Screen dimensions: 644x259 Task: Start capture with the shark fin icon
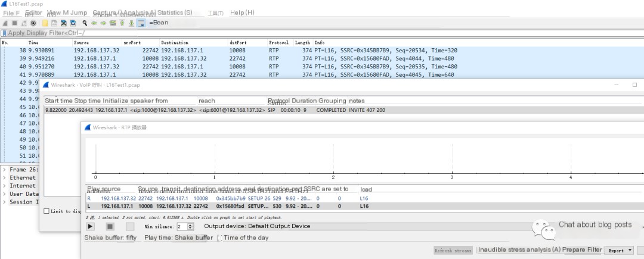tap(5, 23)
